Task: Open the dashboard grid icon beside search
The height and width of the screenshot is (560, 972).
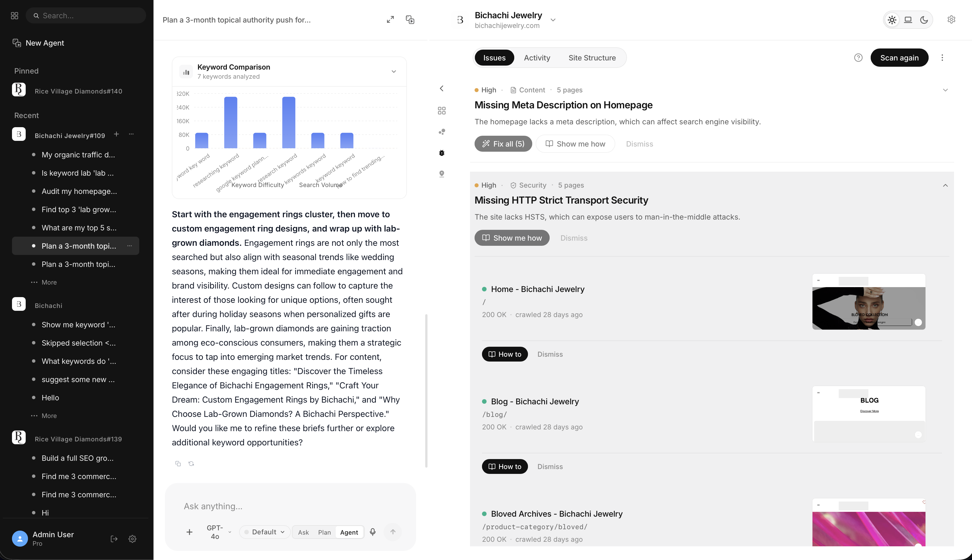Action: point(14,16)
